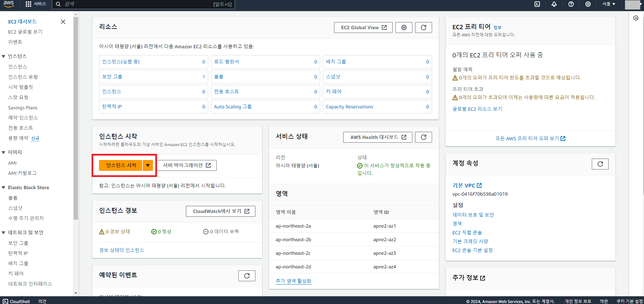This screenshot has height=304, width=644.
Task: Open 경보 상태의 인스턴스 link
Action: coord(122,250)
